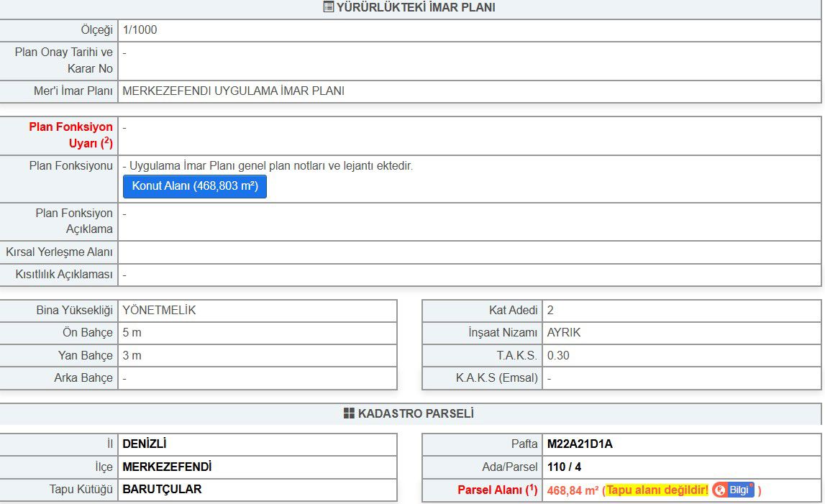Select the Pafta code M22A21D1A

pos(580,444)
